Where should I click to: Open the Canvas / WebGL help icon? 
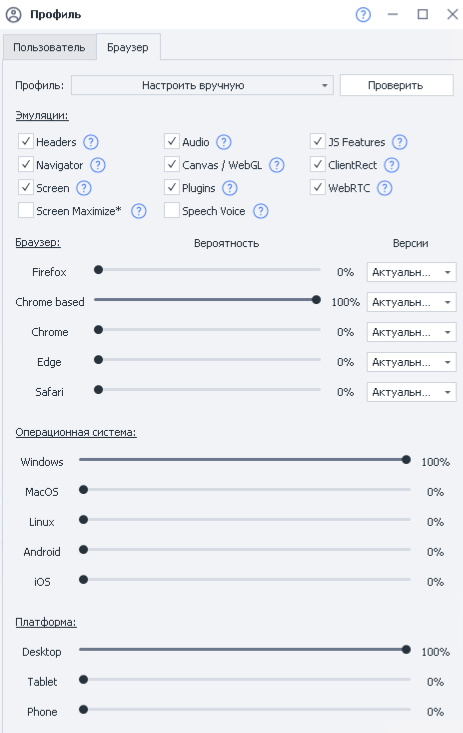[x=277, y=165]
